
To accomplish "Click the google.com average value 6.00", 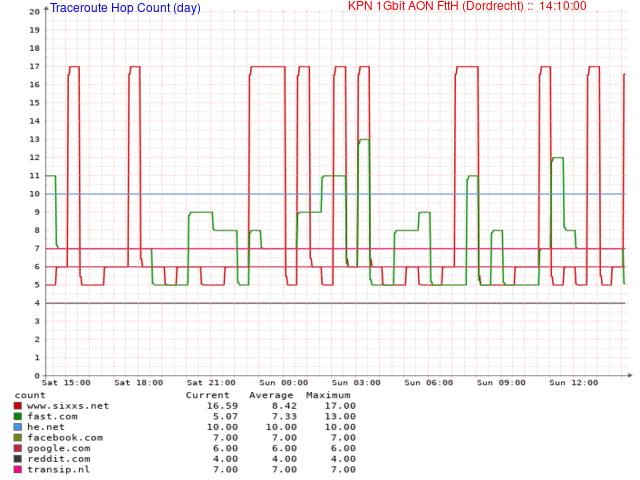I will pos(284,448).
